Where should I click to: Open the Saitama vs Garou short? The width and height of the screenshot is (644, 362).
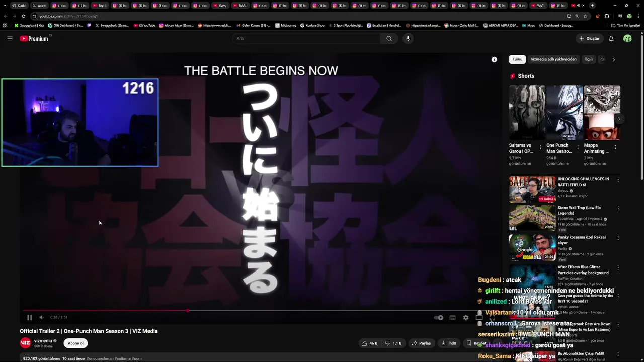pos(527,113)
